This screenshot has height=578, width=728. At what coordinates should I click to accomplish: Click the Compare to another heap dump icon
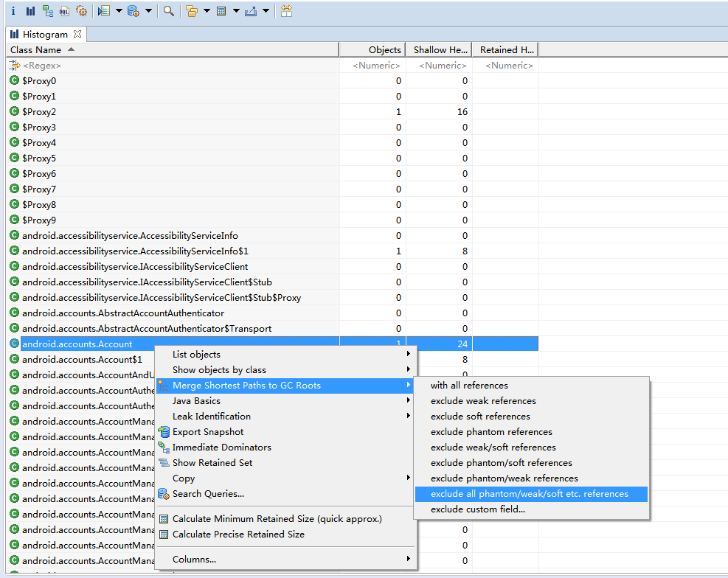coord(286,11)
